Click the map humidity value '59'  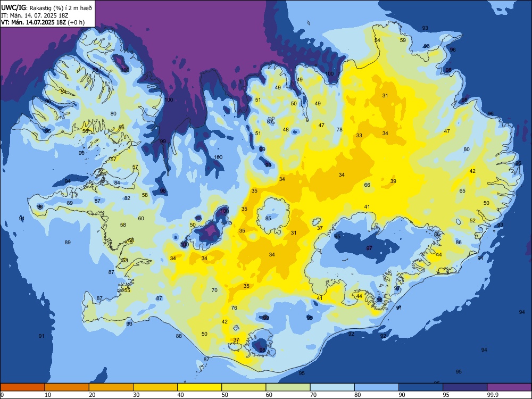click(403, 40)
